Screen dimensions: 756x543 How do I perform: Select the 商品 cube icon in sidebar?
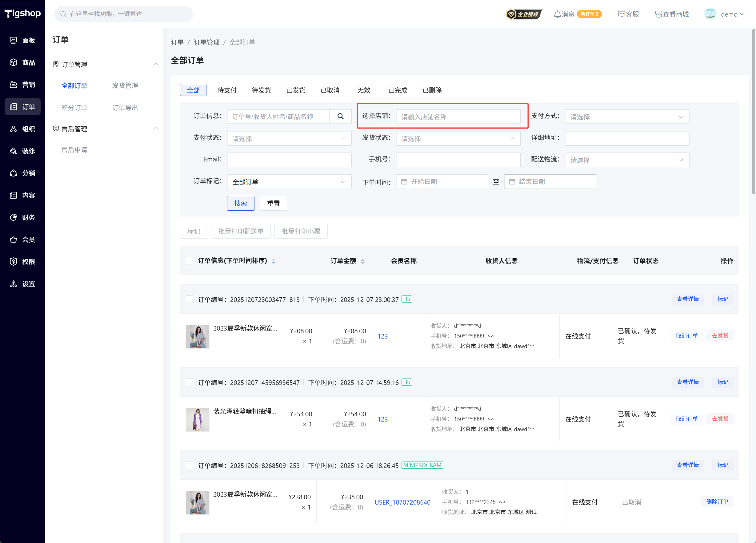(x=13, y=63)
